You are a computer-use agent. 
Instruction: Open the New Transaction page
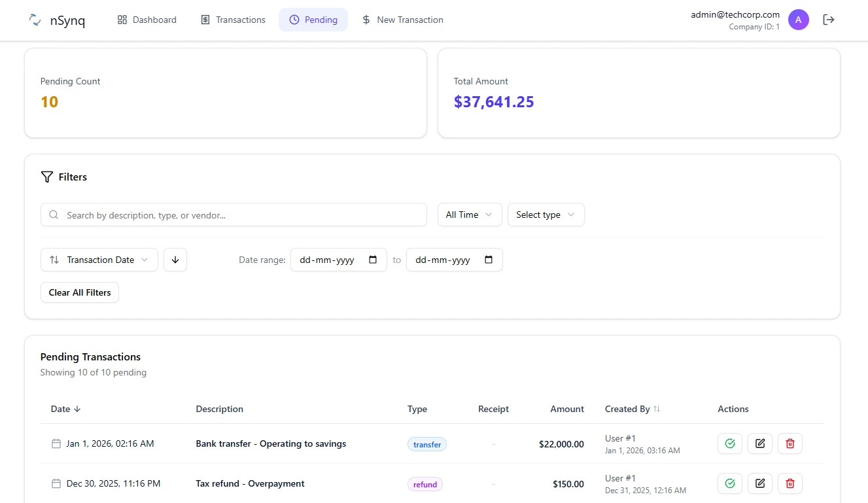pos(402,20)
